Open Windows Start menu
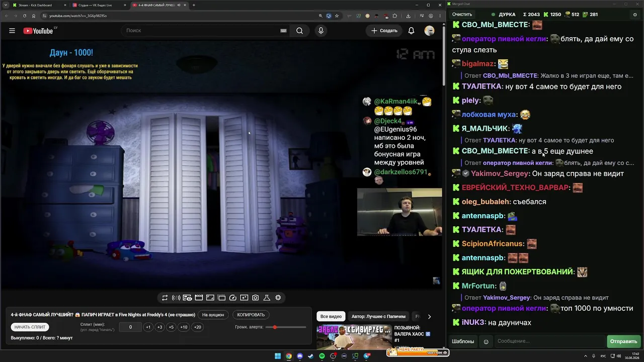 [x=278, y=356]
